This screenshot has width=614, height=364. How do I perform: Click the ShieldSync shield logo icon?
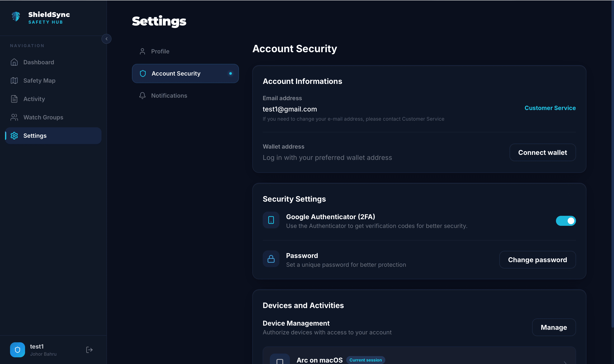16,17
